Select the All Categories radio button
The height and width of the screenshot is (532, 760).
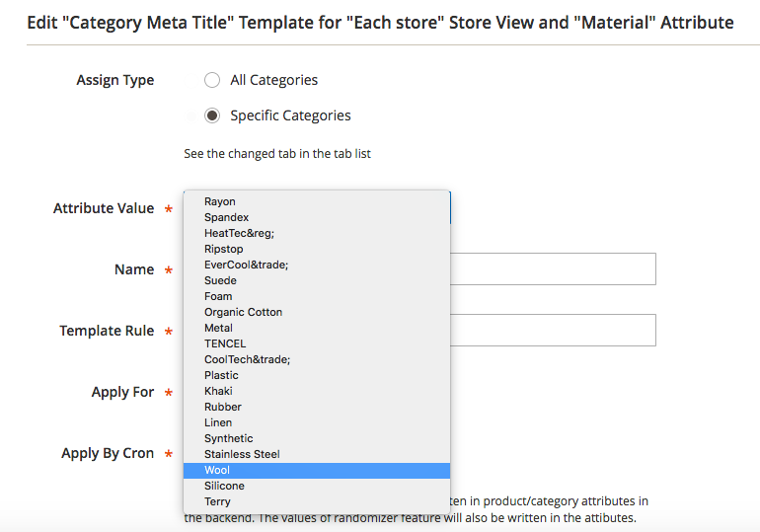click(212, 80)
